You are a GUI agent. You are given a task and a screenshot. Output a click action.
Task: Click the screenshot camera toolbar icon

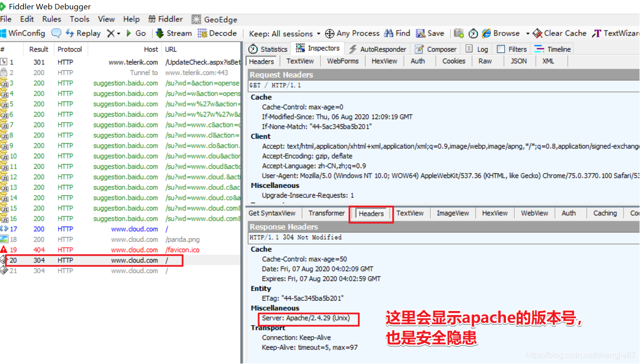(x=459, y=33)
